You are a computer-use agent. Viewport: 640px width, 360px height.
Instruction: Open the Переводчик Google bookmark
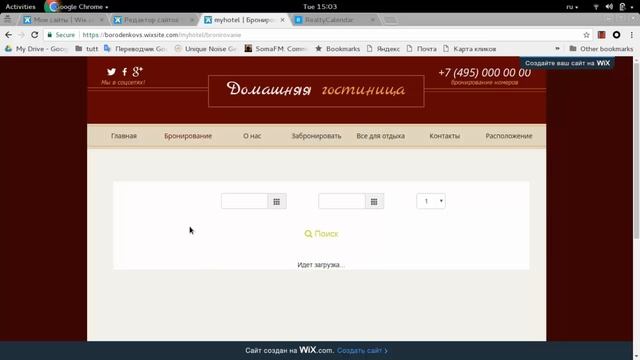(x=135, y=49)
